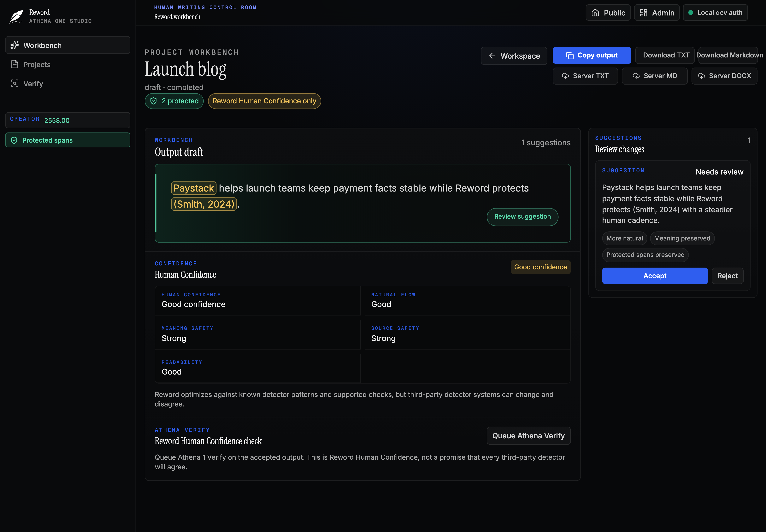This screenshot has width=766, height=532.
Task: Click the Needs review status label
Action: click(719, 172)
